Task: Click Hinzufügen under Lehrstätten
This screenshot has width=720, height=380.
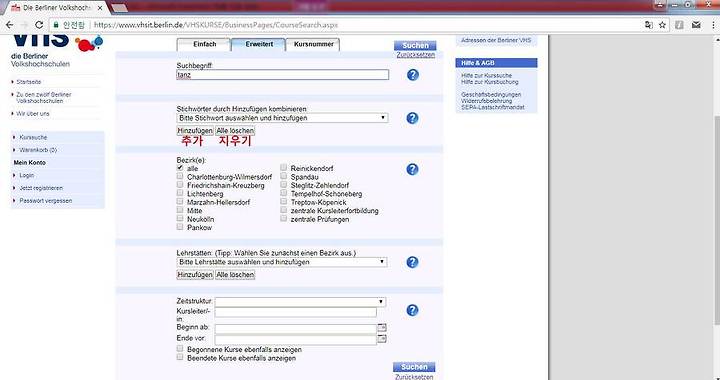Action: (195, 275)
